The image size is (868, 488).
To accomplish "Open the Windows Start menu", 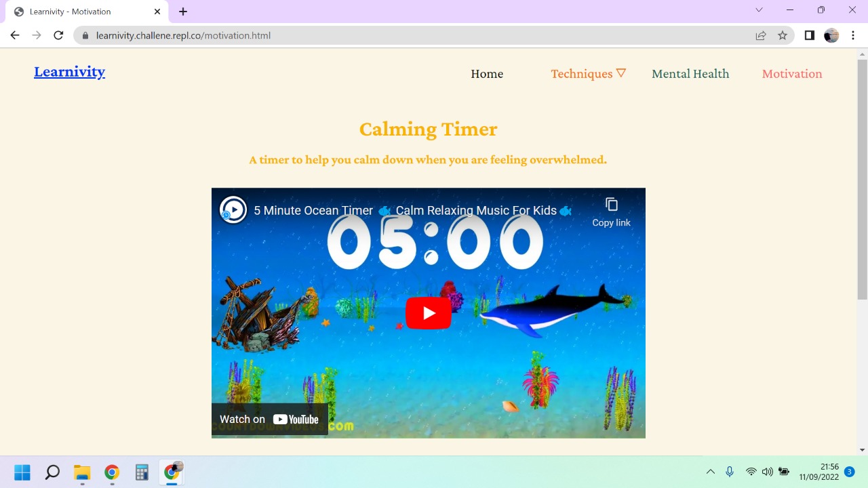I will point(22,472).
